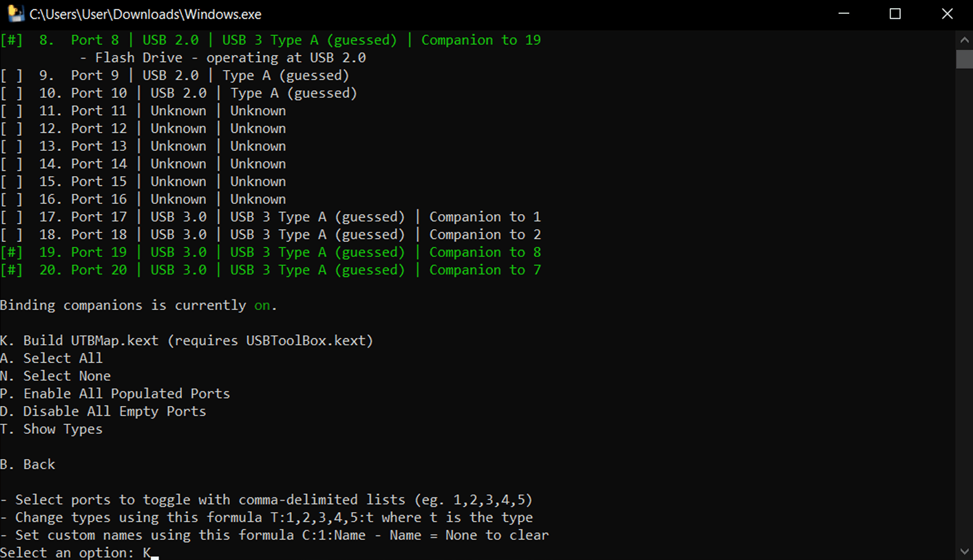
Task: Close the Windows.exe console window
Action: [947, 14]
